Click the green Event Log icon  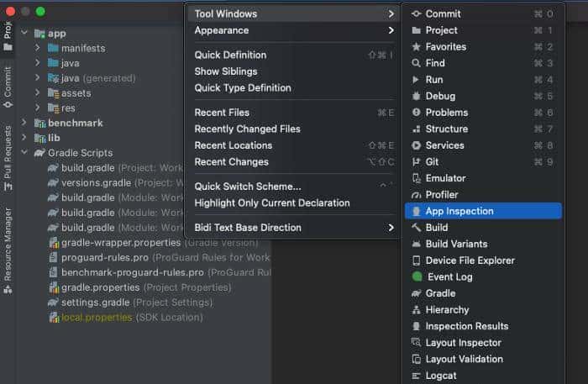(x=416, y=277)
